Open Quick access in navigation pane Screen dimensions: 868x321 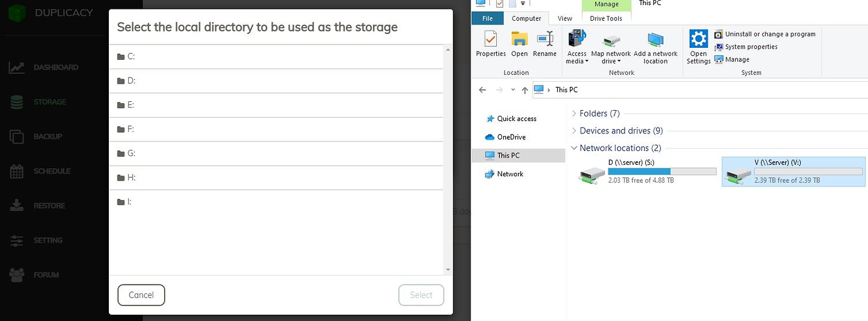(x=511, y=118)
